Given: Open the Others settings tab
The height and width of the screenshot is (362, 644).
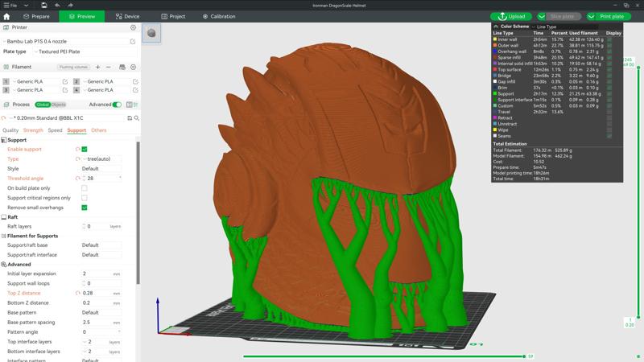Looking at the screenshot, I should pyautogui.click(x=98, y=130).
